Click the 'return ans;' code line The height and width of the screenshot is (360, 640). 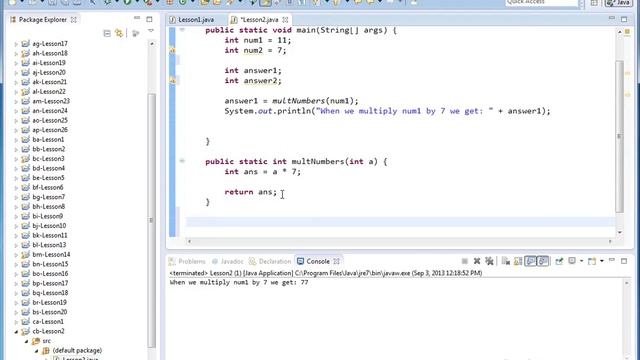250,192
